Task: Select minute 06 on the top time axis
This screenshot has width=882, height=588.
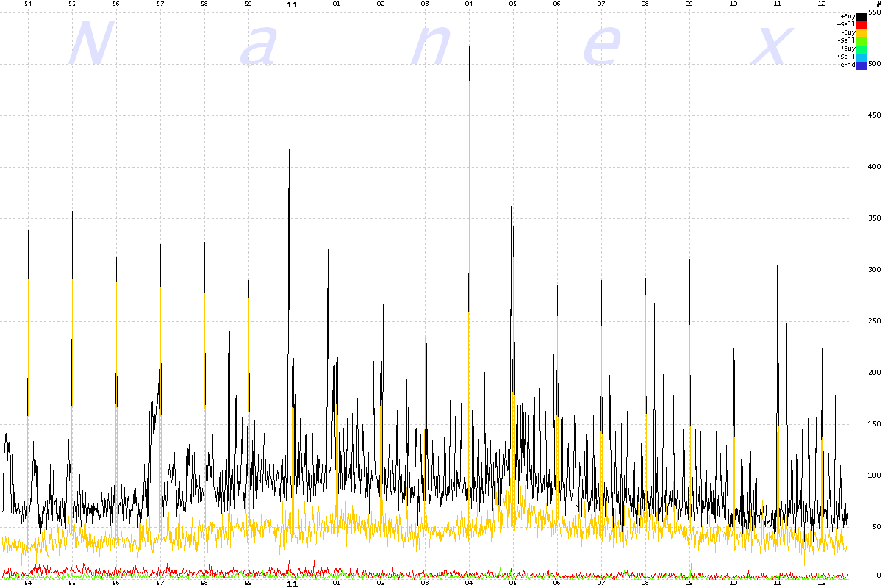Action: click(x=557, y=4)
